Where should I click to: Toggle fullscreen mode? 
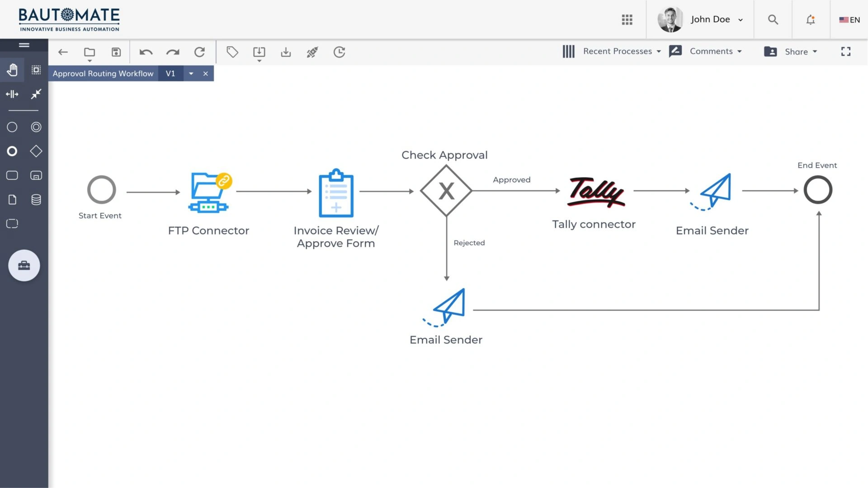[846, 52]
